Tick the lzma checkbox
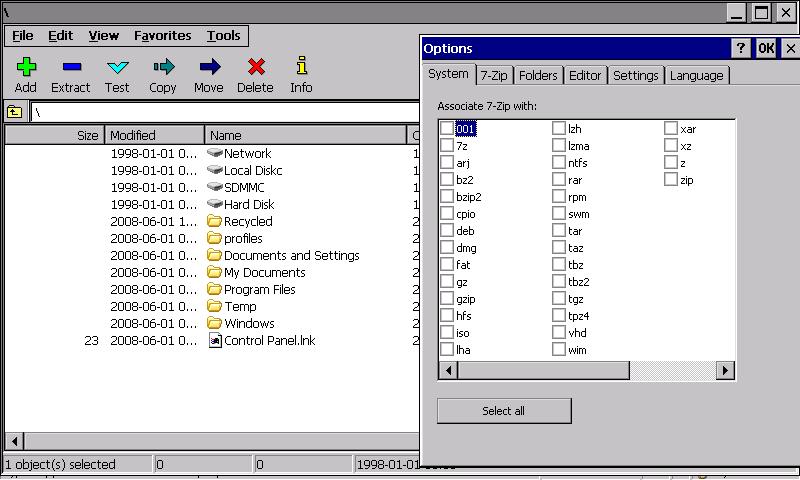 point(559,145)
